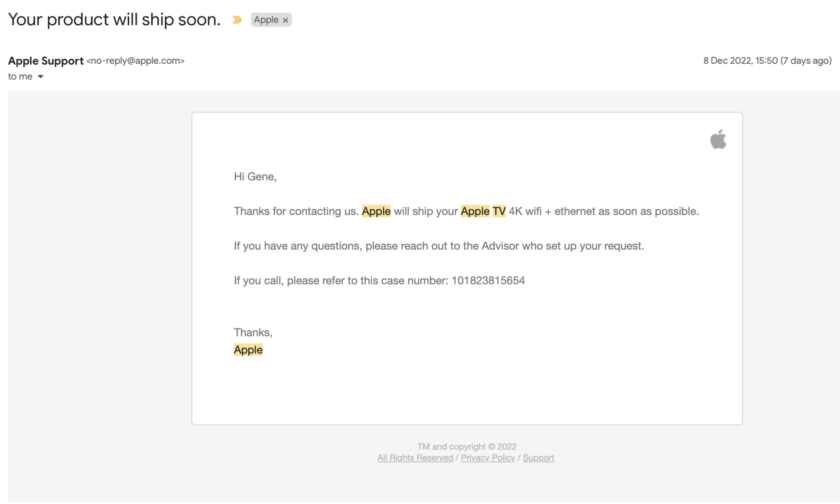Viewport: 840px width, 504px height.
Task: Click the Apple logo in email
Action: (718, 139)
